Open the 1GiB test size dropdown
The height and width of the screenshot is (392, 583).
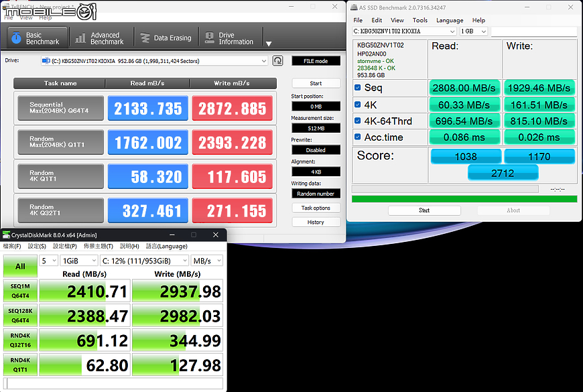[x=79, y=261]
